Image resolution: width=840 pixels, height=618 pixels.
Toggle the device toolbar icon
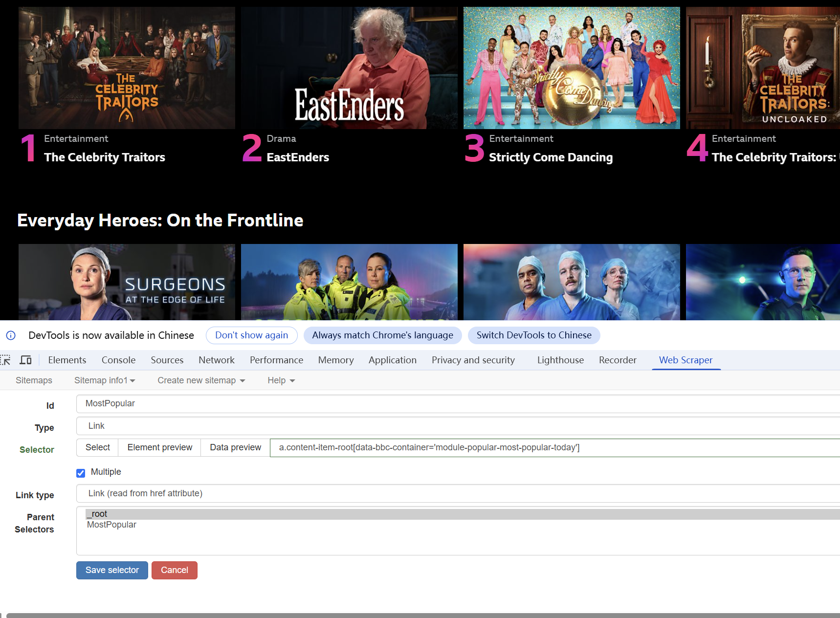[25, 360]
